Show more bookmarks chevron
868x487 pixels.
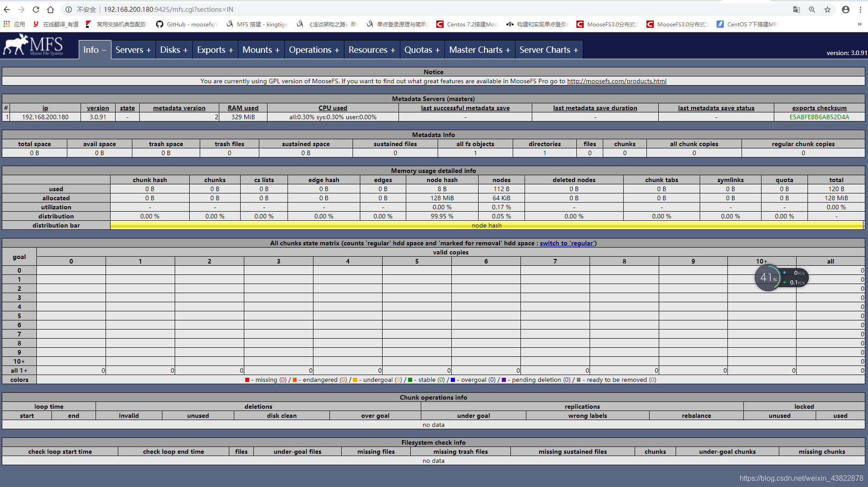coord(859,24)
